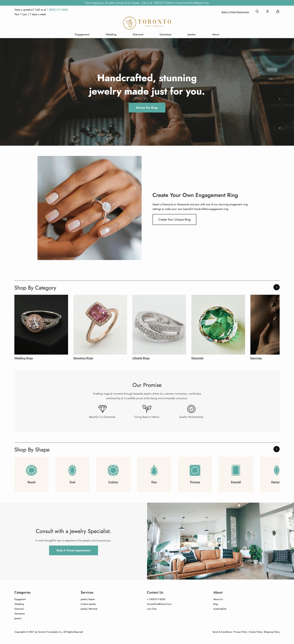
Task: Click Create Your Unique Ring button
Action: [x=174, y=220]
